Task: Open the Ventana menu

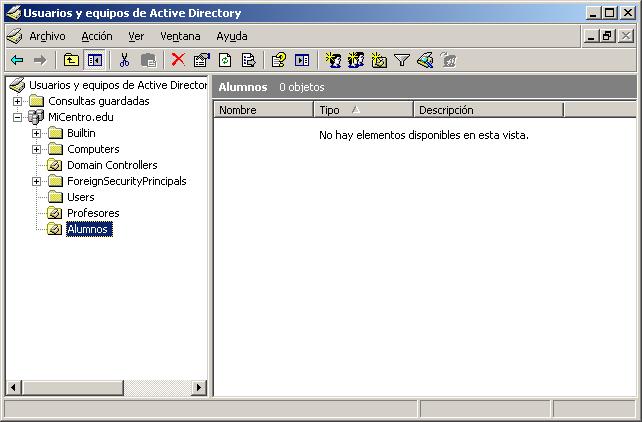Action: click(x=180, y=36)
